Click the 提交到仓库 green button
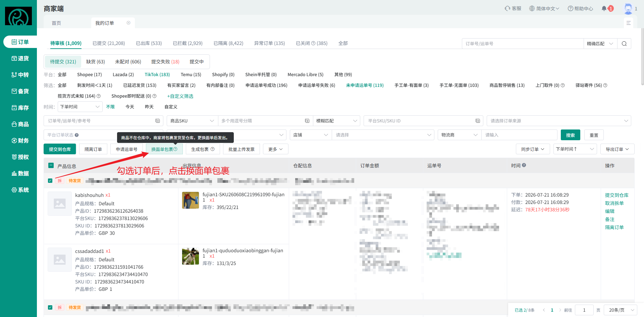Screen dimensions: 644x317 pos(60,149)
